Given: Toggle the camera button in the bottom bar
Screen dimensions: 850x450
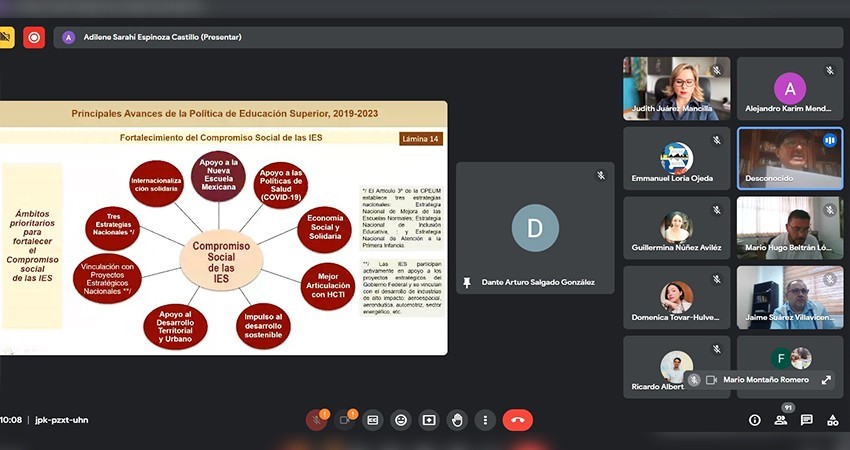Looking at the screenshot, I should 345,420.
